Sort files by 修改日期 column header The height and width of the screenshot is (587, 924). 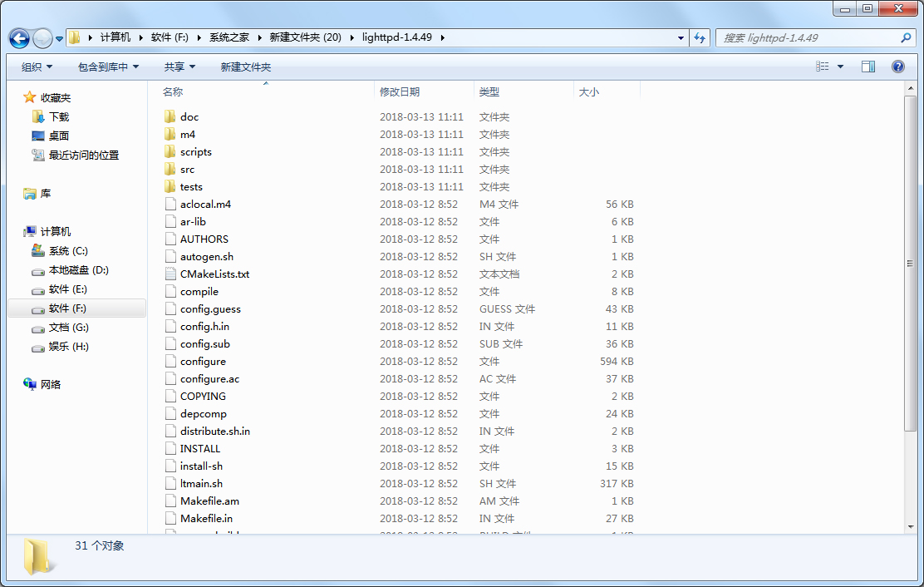(x=400, y=92)
